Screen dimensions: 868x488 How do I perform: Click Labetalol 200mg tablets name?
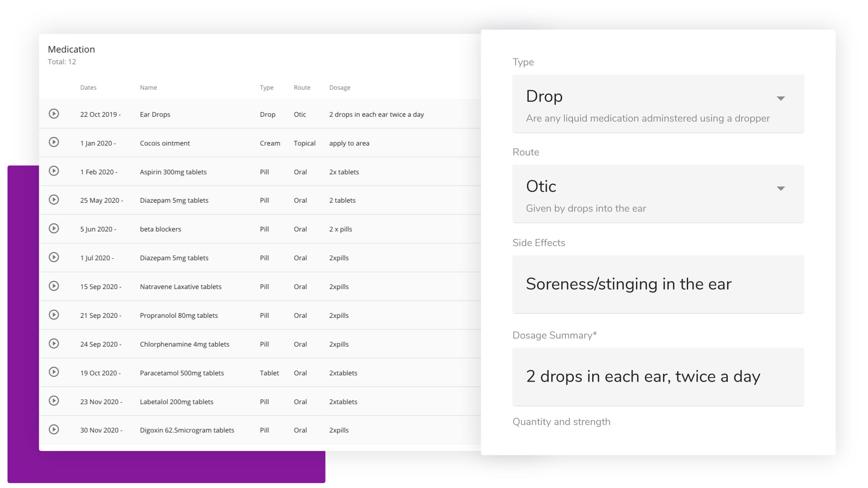click(177, 402)
